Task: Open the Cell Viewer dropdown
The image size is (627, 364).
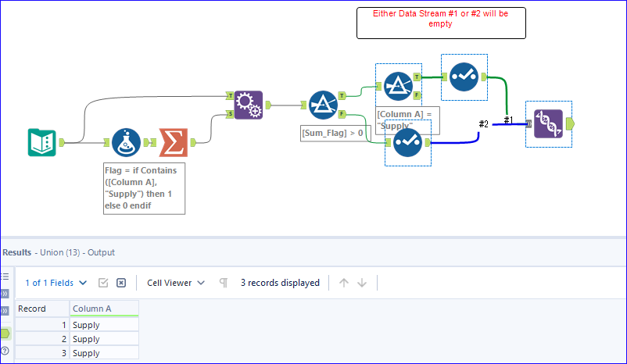Action: click(176, 283)
